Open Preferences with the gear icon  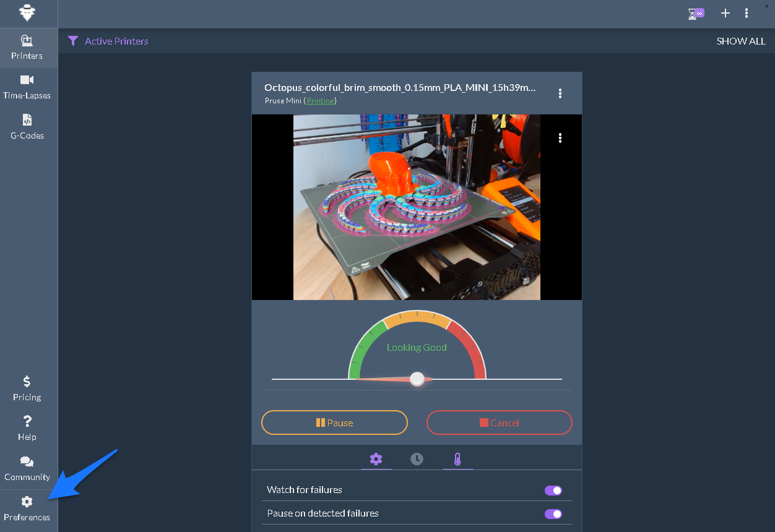pos(27,508)
